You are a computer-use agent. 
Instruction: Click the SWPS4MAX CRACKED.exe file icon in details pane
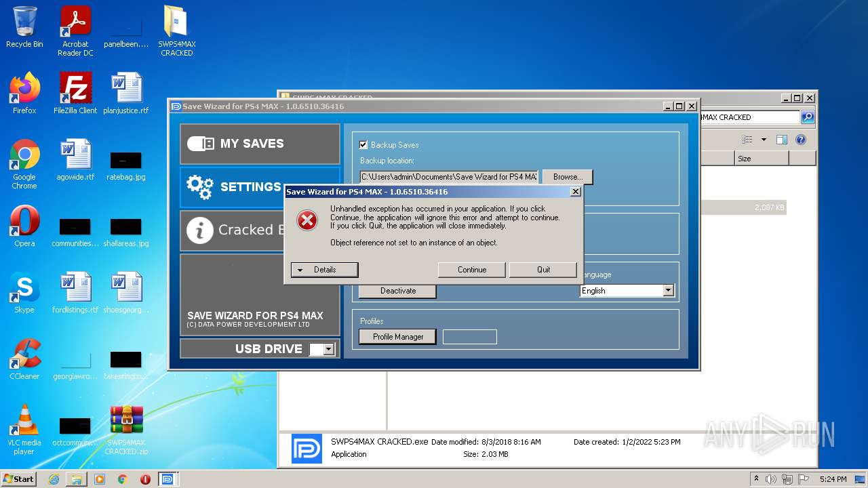(307, 448)
